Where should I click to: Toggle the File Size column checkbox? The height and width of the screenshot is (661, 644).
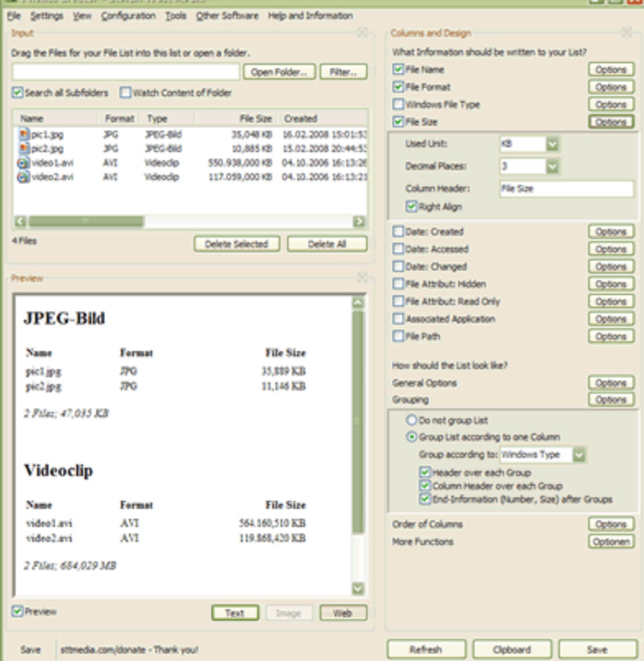(398, 122)
